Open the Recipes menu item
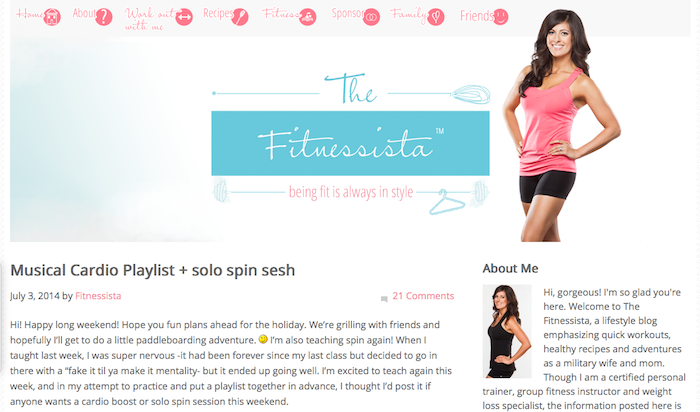The width and height of the screenshot is (700, 412). (218, 13)
